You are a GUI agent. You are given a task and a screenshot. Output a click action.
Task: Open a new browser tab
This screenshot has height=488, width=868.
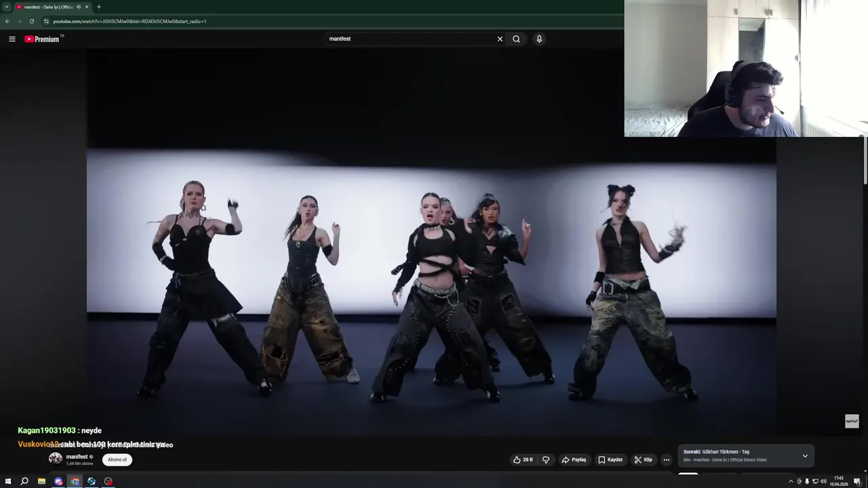click(99, 7)
